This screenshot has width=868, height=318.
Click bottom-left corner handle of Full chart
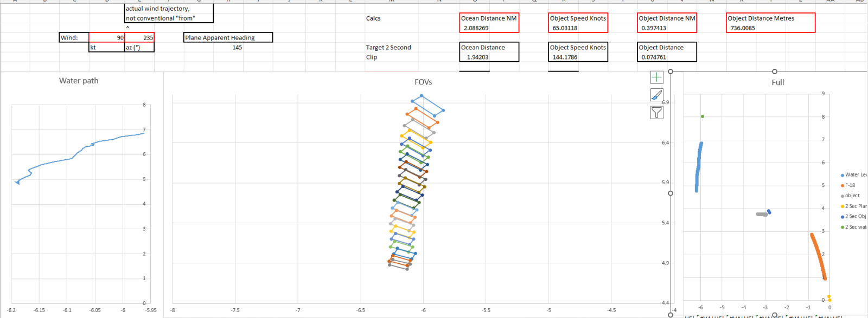(671, 315)
